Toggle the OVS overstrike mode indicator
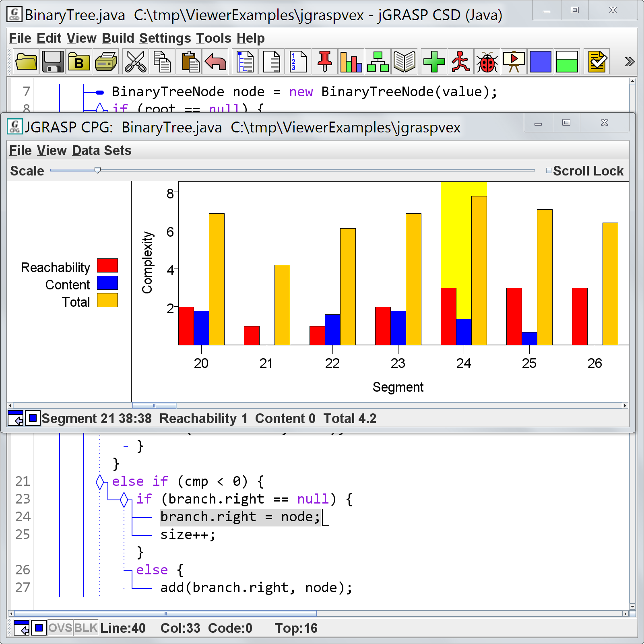The width and height of the screenshot is (644, 644). 60,628
